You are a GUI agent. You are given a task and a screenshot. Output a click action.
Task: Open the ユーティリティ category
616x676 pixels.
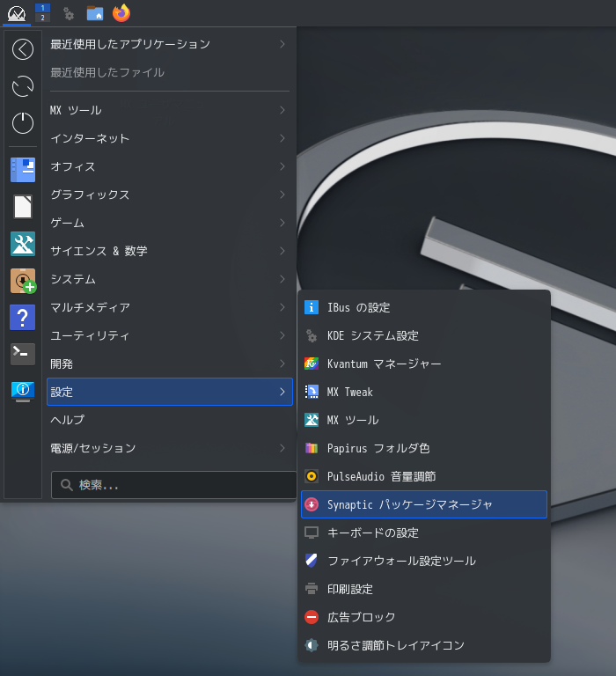[x=170, y=335]
